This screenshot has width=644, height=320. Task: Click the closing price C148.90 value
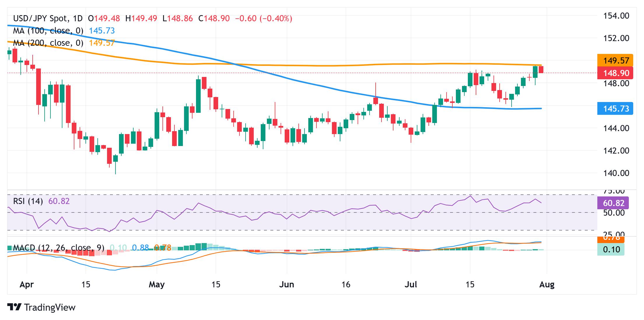(214, 19)
